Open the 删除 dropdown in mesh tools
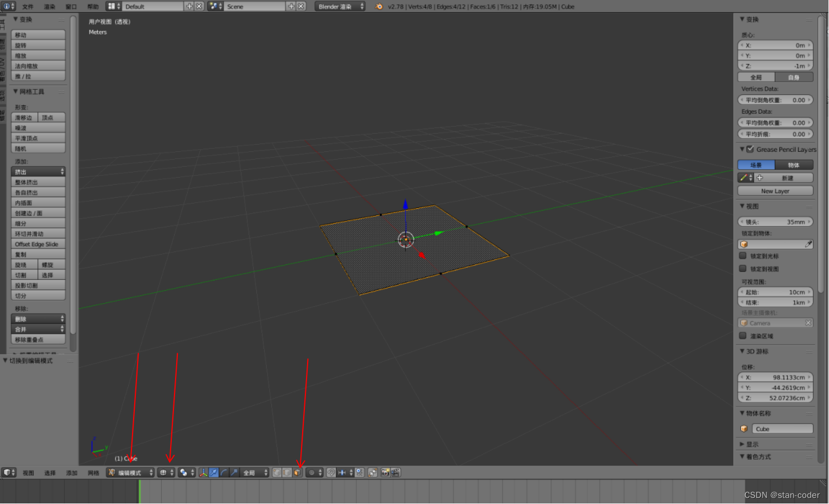 tap(38, 319)
